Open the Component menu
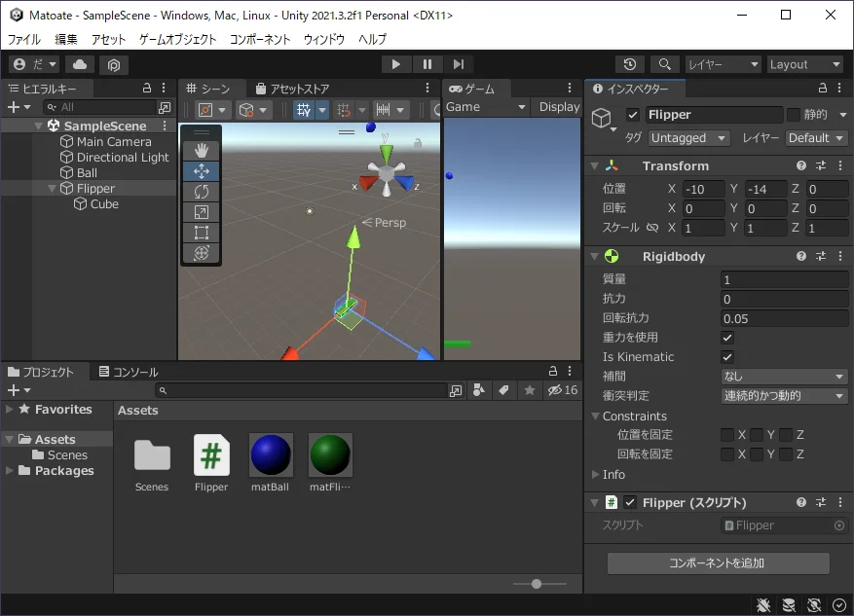Image resolution: width=854 pixels, height=616 pixels. click(x=260, y=39)
